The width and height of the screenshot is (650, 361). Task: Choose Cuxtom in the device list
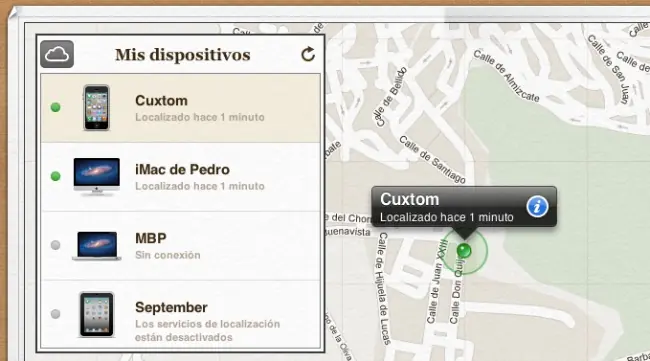point(181,108)
